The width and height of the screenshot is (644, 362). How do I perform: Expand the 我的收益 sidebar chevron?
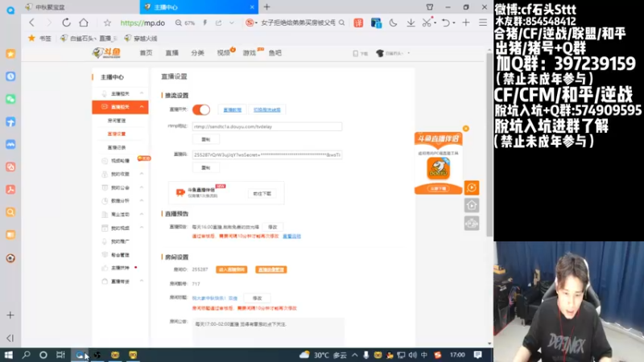pyautogui.click(x=142, y=174)
